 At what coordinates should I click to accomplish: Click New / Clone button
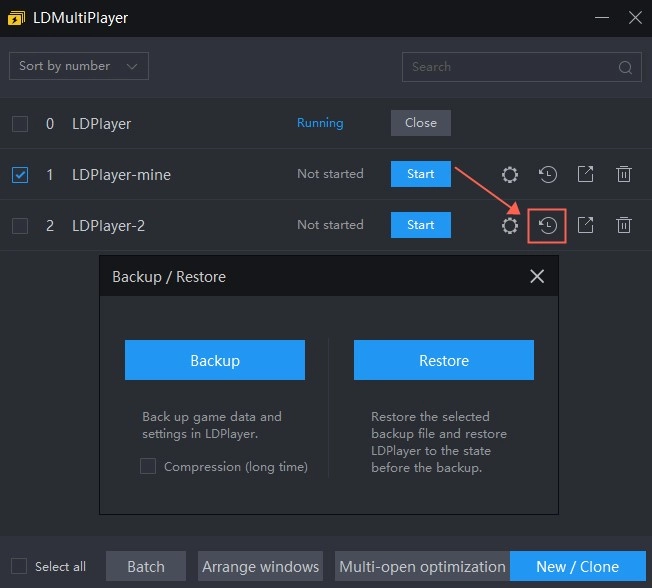pyautogui.click(x=578, y=566)
